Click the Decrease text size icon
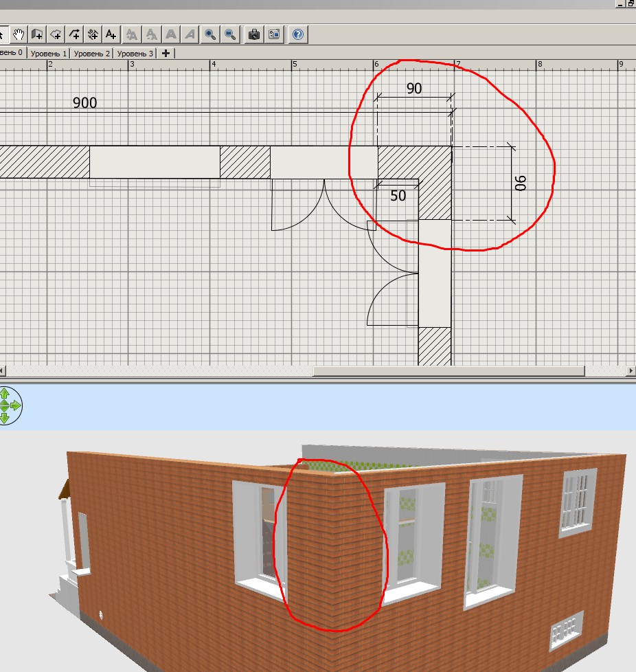This screenshot has width=636, height=672. [151, 34]
